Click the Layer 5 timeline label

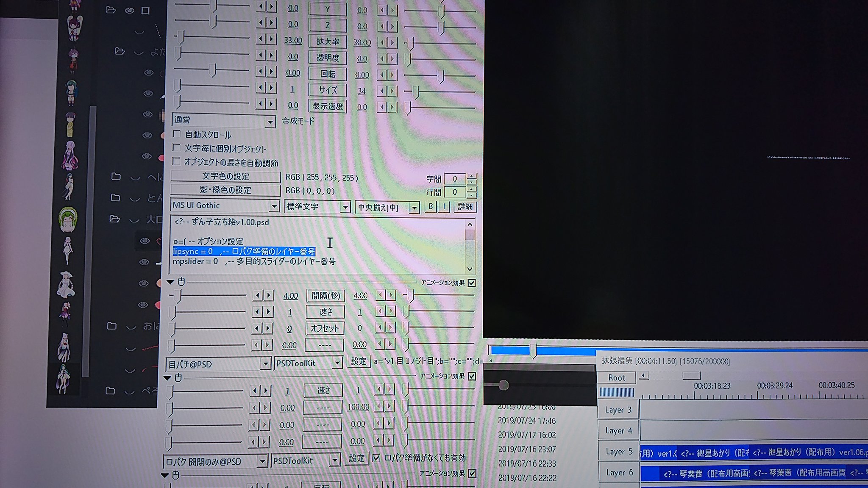tap(618, 452)
